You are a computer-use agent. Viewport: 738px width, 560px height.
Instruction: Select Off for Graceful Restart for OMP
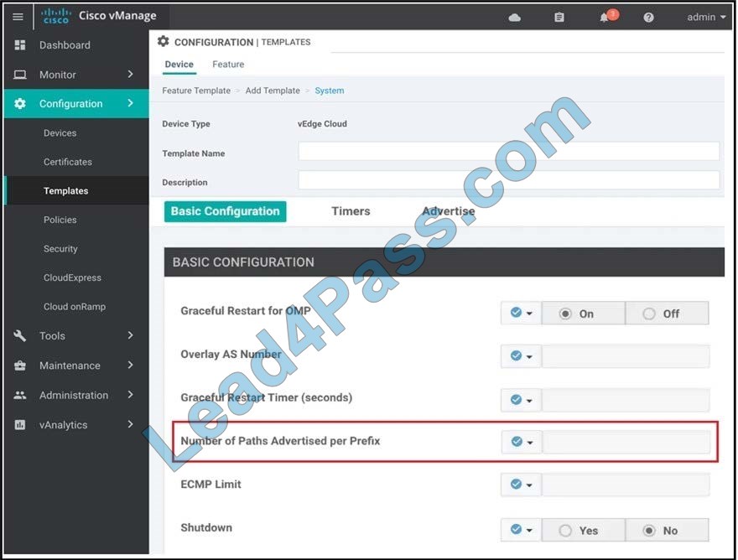(x=667, y=314)
